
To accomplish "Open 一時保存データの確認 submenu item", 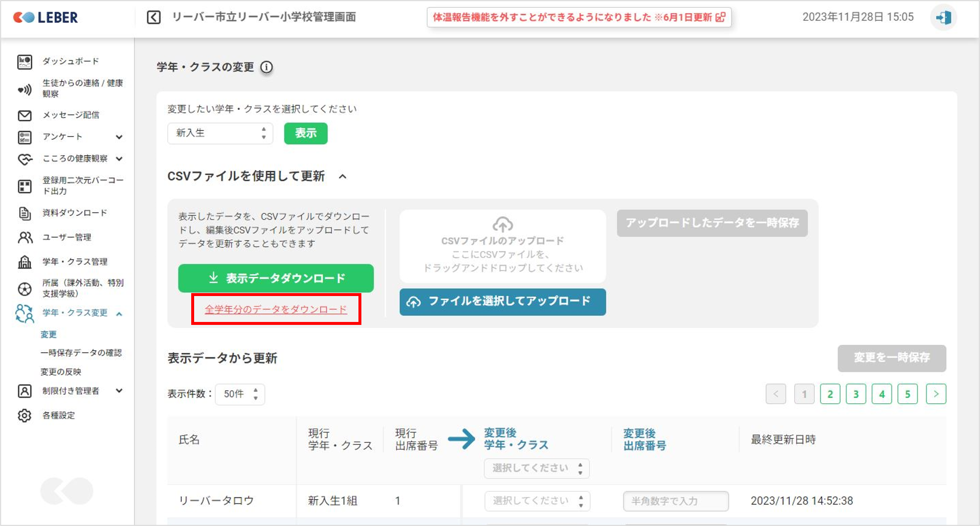I will [x=81, y=353].
